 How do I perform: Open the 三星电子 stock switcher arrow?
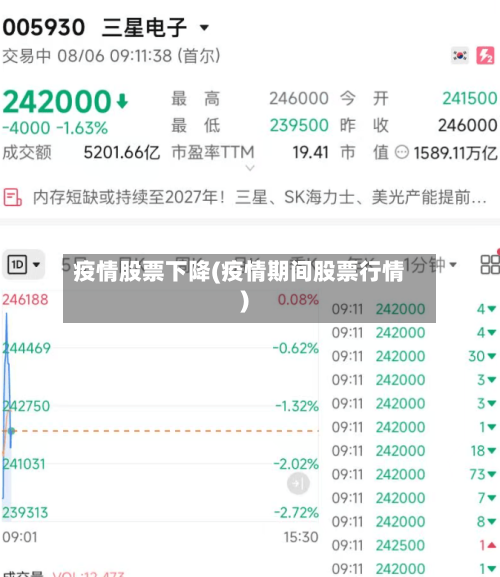pyautogui.click(x=204, y=28)
